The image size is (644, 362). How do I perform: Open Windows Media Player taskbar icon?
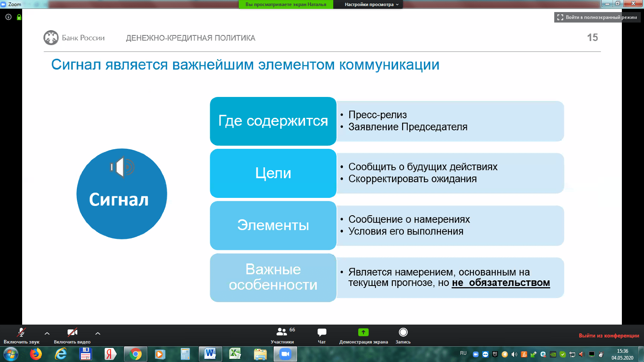coord(160,354)
